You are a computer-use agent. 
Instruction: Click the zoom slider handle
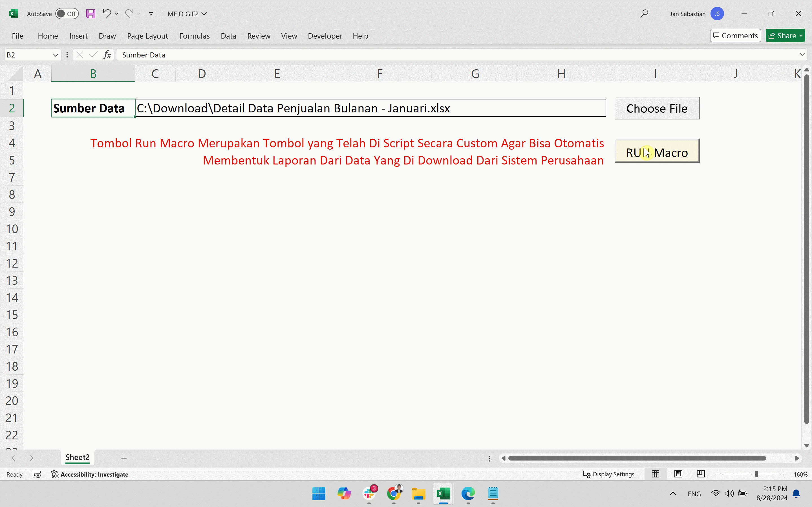coord(756,474)
